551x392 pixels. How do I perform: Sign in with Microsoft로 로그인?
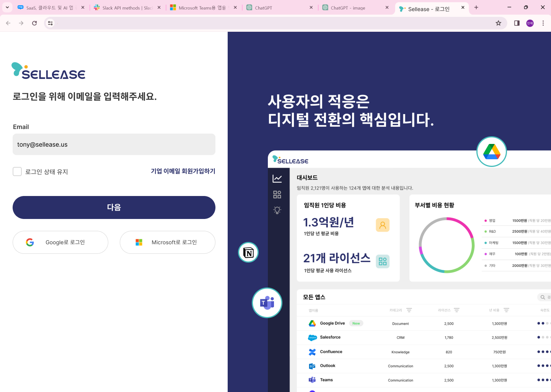pyautogui.click(x=168, y=242)
